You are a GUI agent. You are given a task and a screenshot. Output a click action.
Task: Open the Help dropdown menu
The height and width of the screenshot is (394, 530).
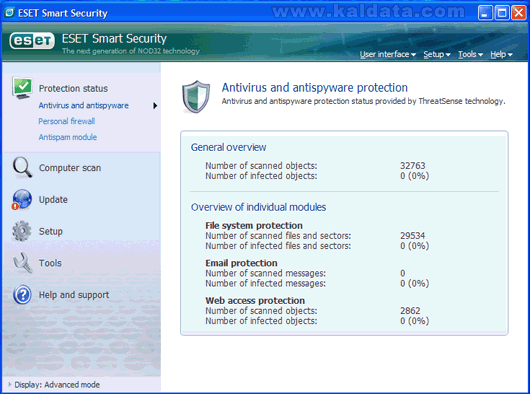pyautogui.click(x=501, y=54)
